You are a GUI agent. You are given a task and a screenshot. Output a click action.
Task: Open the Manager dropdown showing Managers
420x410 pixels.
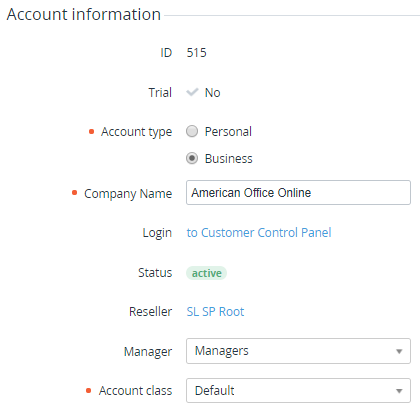tap(298, 351)
